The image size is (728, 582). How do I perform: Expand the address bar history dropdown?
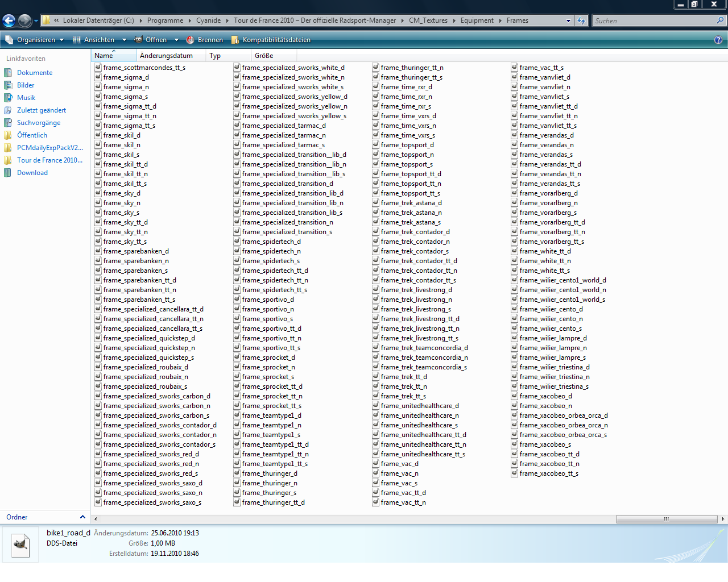tap(568, 20)
